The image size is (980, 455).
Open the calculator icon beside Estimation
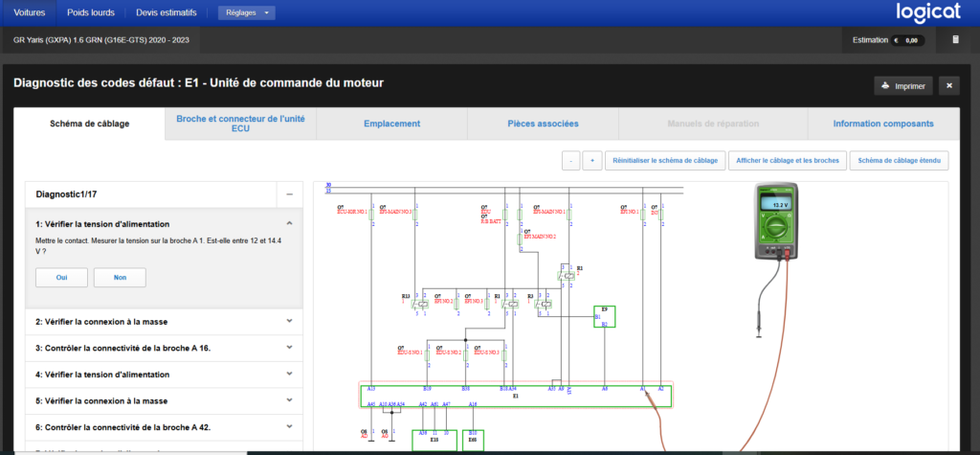pos(955,39)
